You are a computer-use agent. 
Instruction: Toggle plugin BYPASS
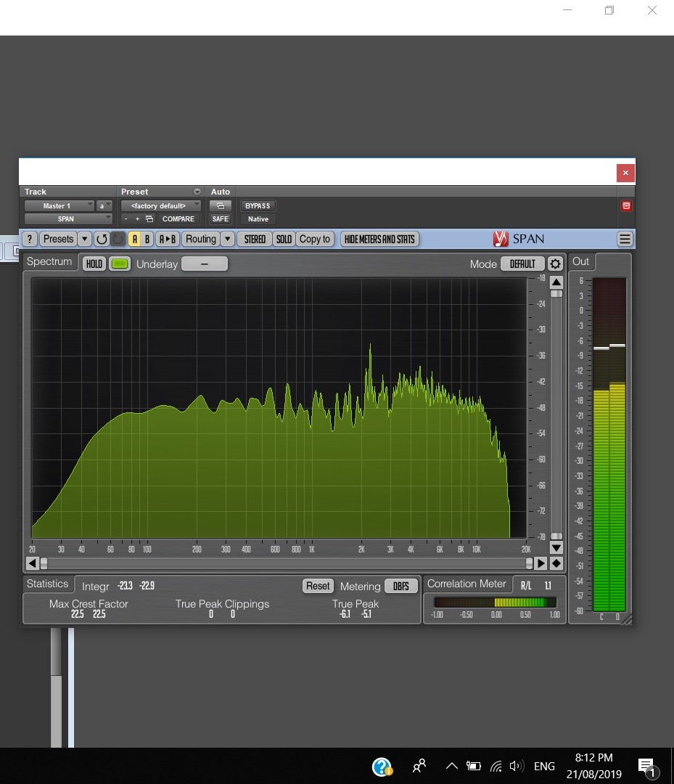click(x=258, y=206)
